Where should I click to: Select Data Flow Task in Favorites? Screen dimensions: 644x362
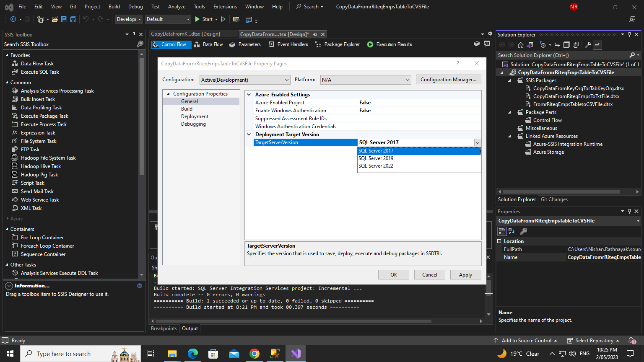37,64
